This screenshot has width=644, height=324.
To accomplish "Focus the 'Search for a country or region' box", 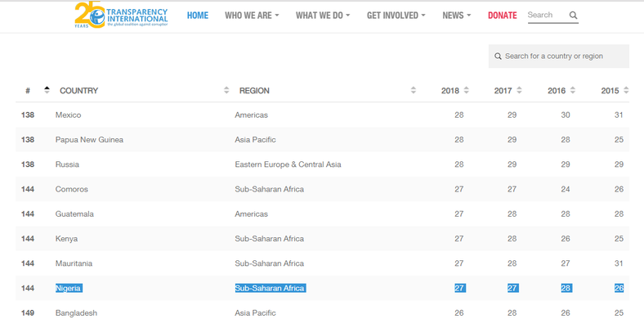I will pos(558,56).
